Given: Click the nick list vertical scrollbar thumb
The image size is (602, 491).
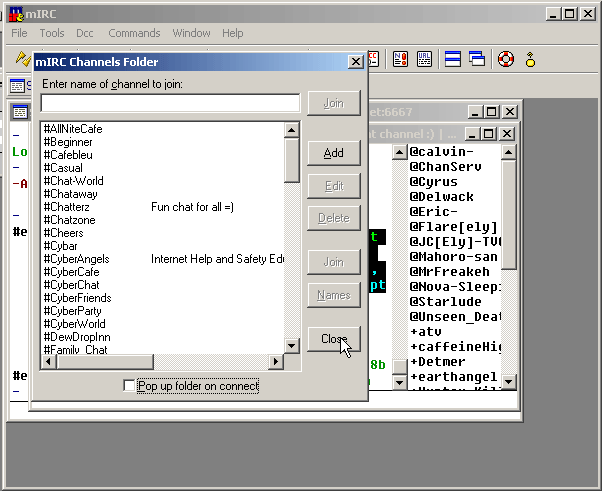Looking at the screenshot, I should point(509,215).
